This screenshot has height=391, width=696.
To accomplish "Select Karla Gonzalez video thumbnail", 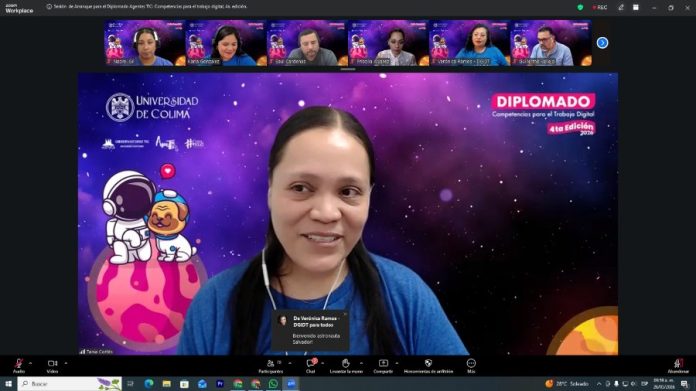I will pyautogui.click(x=226, y=43).
